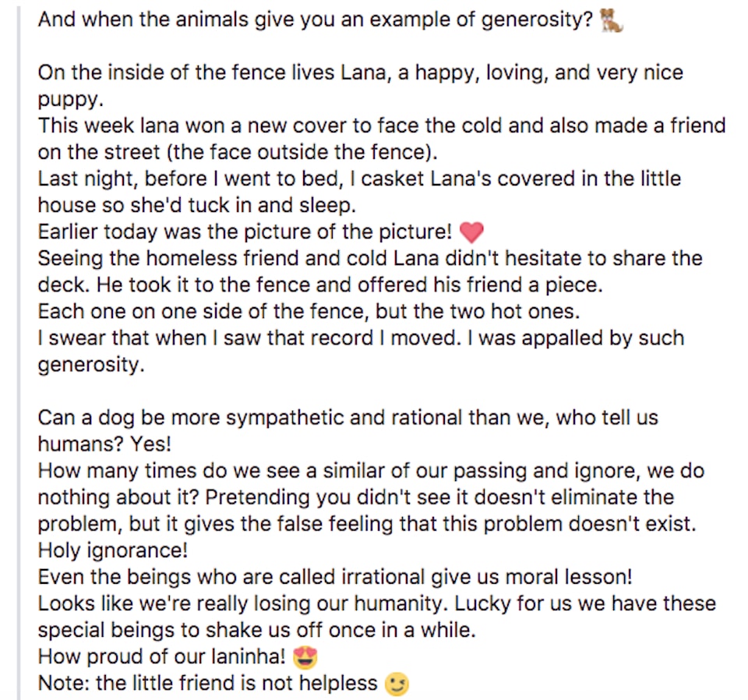Click the dog emoji after generosity question
The height and width of the screenshot is (700, 748).
(611, 21)
